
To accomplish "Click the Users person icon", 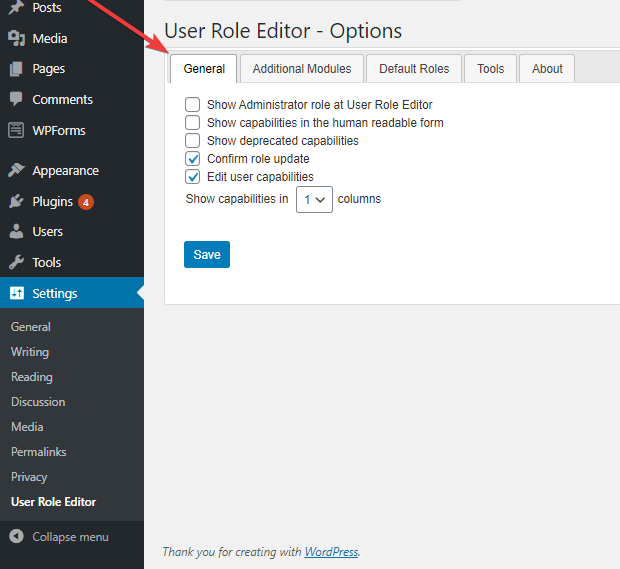I will 16,232.
